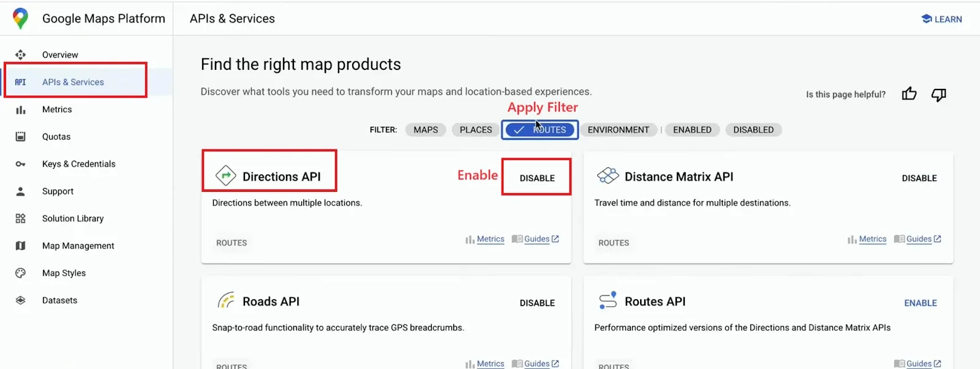The height and width of the screenshot is (369, 980).
Task: Click the external link icon on Directions API Guides
Action: pyautogui.click(x=556, y=239)
